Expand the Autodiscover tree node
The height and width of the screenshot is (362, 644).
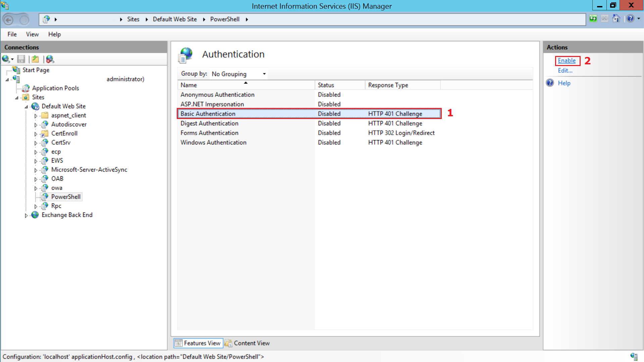(36, 125)
